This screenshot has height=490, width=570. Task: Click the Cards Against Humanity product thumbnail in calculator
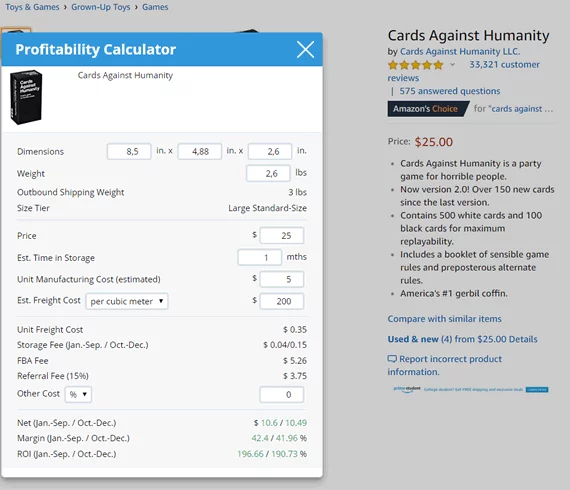tap(26, 97)
